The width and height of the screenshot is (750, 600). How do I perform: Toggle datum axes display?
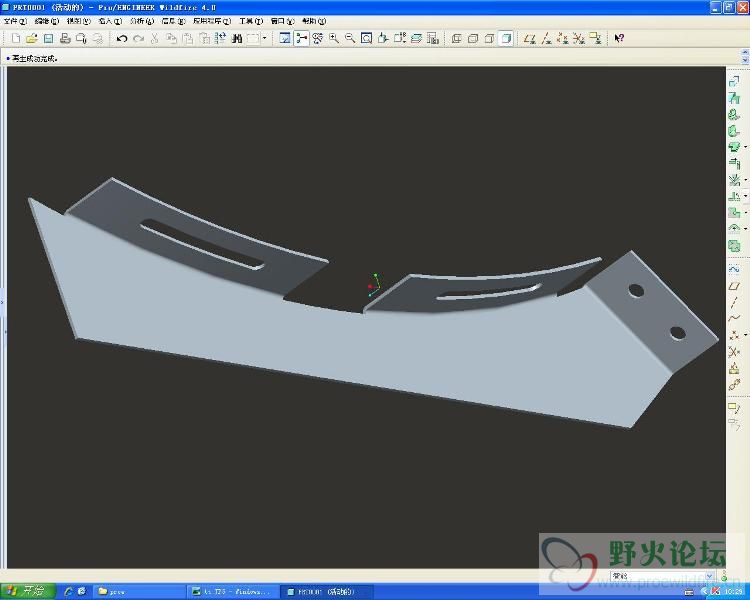coord(548,38)
